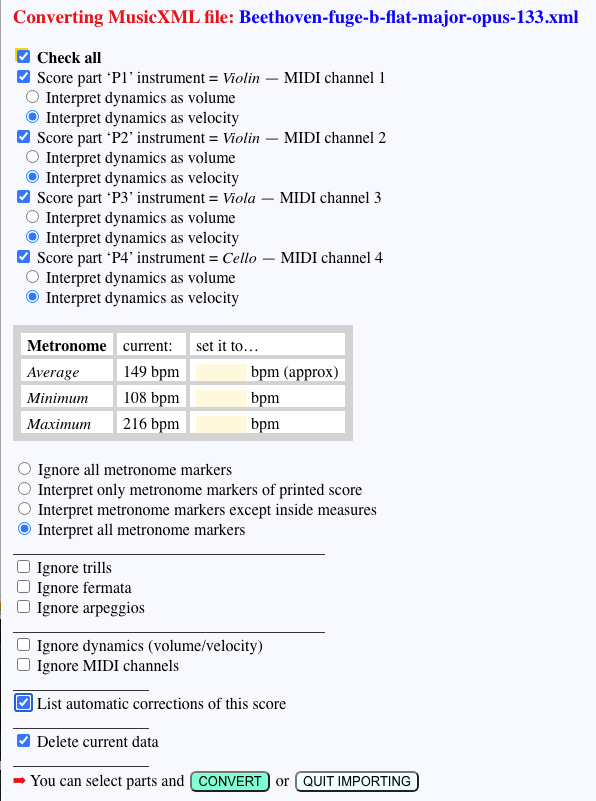596x801 pixels.
Task: Uncheck 'Delete current data'
Action: point(23,741)
